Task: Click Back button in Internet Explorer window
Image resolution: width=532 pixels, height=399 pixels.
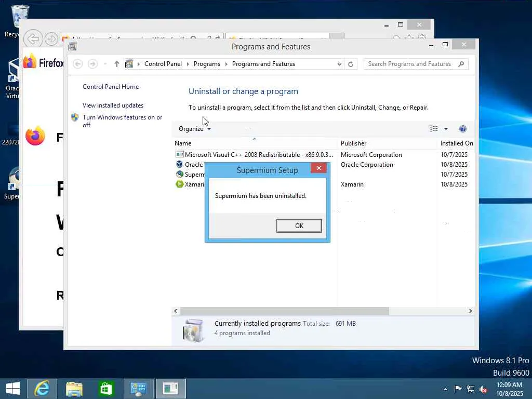Action: pyautogui.click(x=33, y=38)
